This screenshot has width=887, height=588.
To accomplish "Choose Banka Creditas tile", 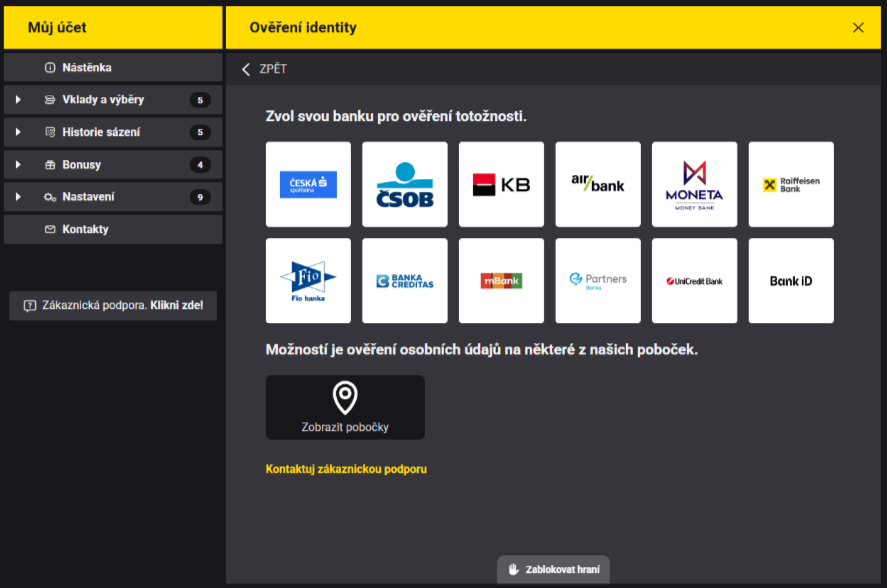I will click(x=404, y=281).
